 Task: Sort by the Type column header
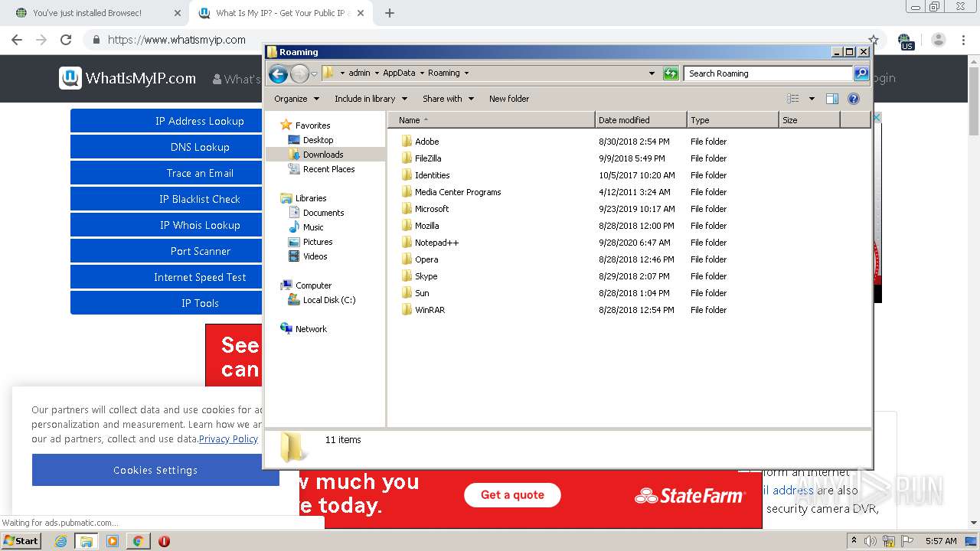[x=733, y=120]
